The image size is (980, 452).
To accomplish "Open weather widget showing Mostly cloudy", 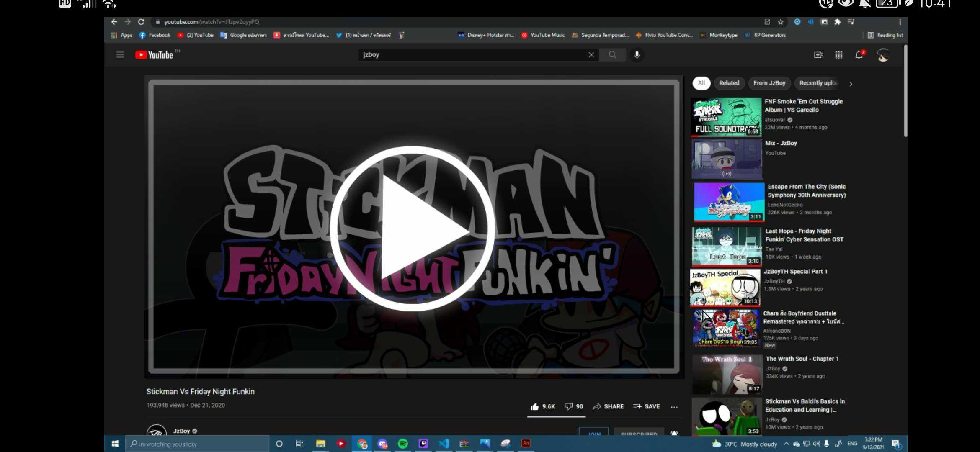I will (745, 444).
